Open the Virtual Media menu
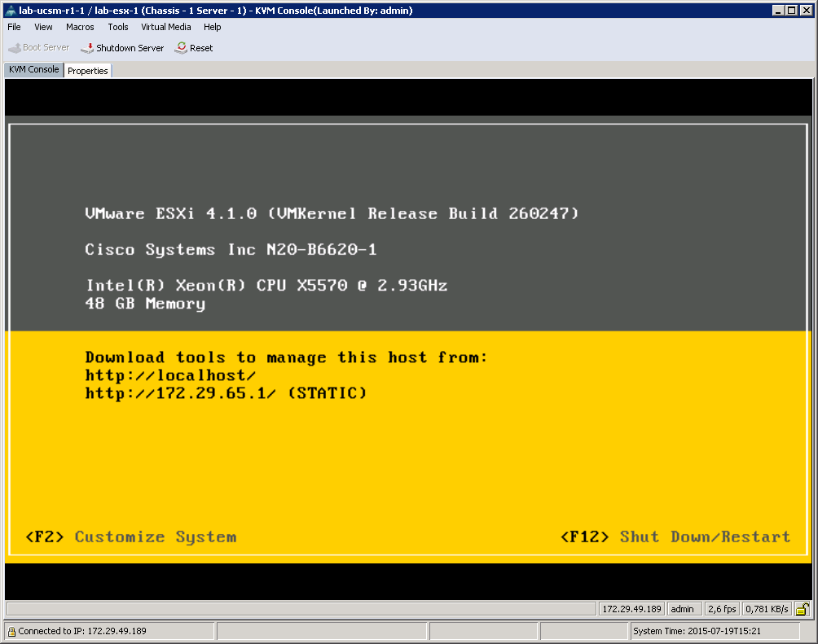Screen dimensions: 818x644 coord(166,27)
